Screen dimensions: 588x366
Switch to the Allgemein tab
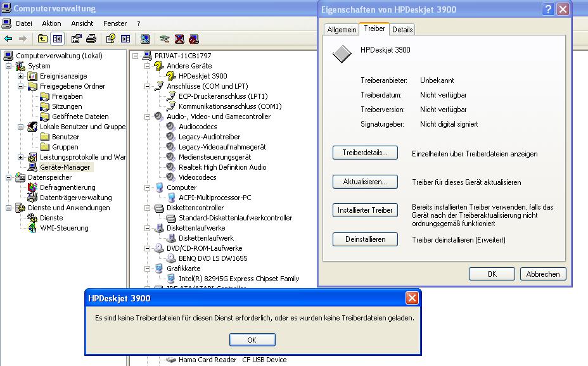[x=342, y=30]
